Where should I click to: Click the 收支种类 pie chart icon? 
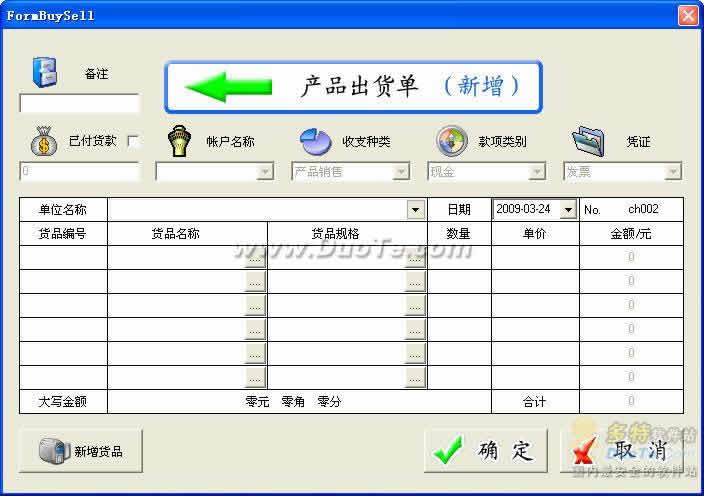coord(315,141)
